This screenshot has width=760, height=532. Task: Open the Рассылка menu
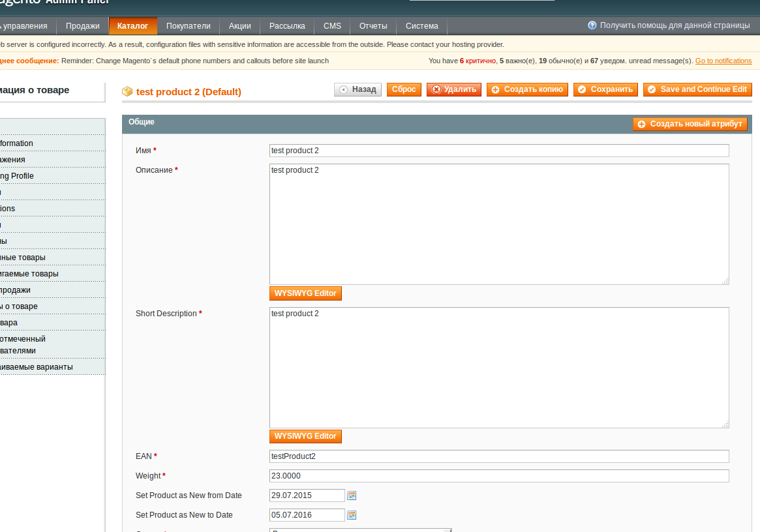click(x=287, y=26)
